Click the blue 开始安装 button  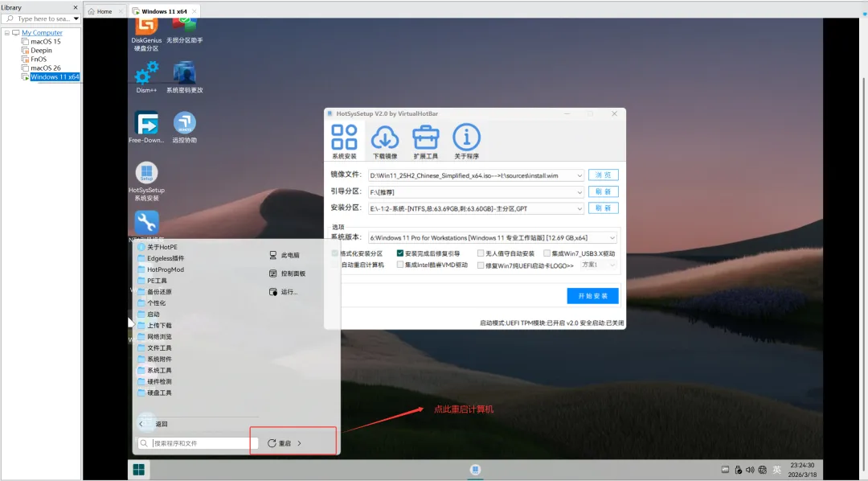(593, 296)
